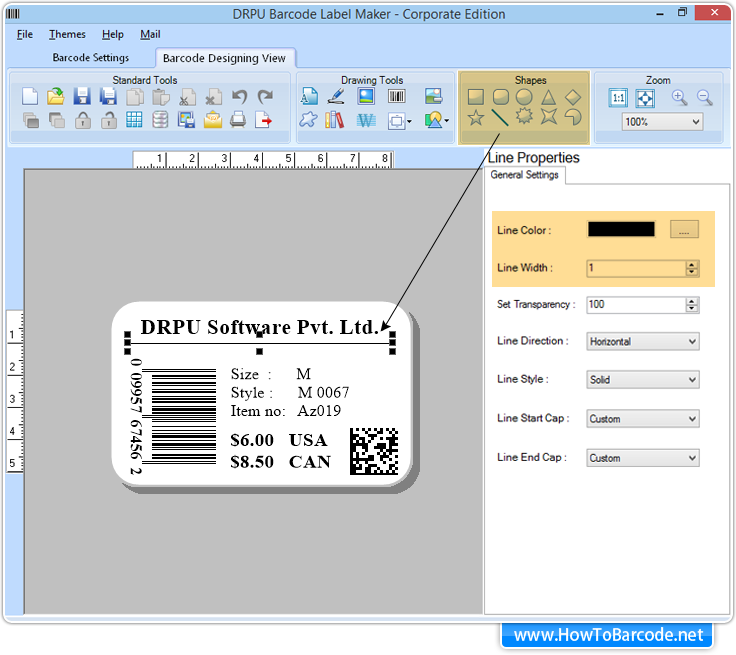This screenshot has width=736, height=655.
Task: Click the Set Transparency value field
Action: [636, 304]
